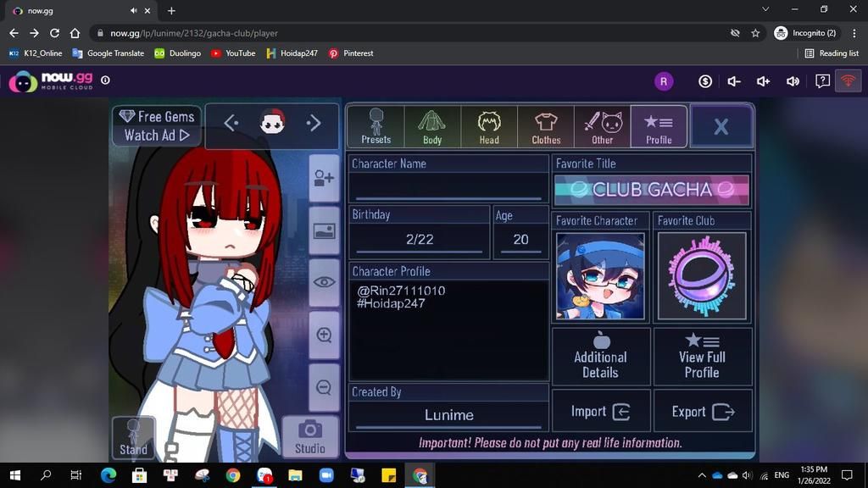Reload the browser page
This screenshot has height=488, width=868.
tap(54, 33)
